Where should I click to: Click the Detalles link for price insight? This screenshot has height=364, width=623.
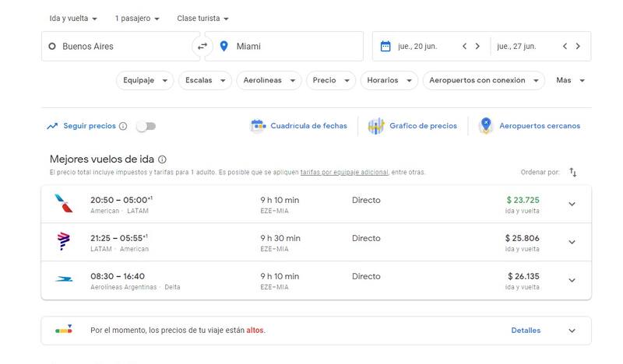point(526,331)
